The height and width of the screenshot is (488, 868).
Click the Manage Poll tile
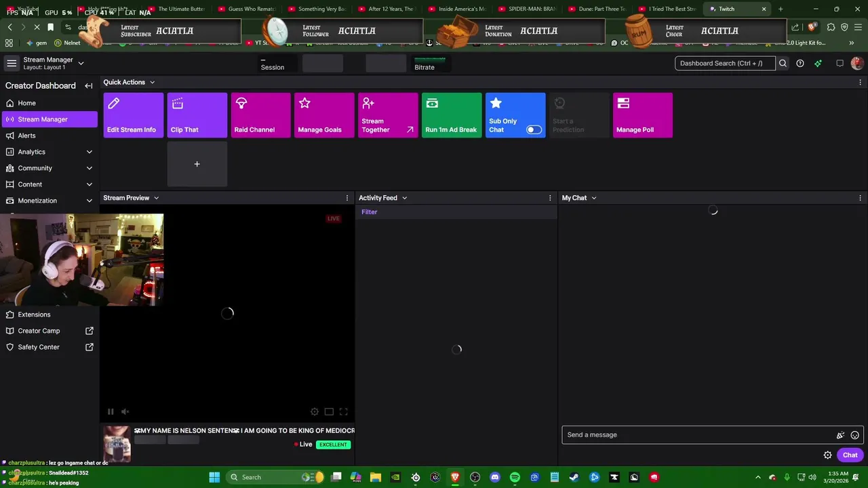[643, 115]
